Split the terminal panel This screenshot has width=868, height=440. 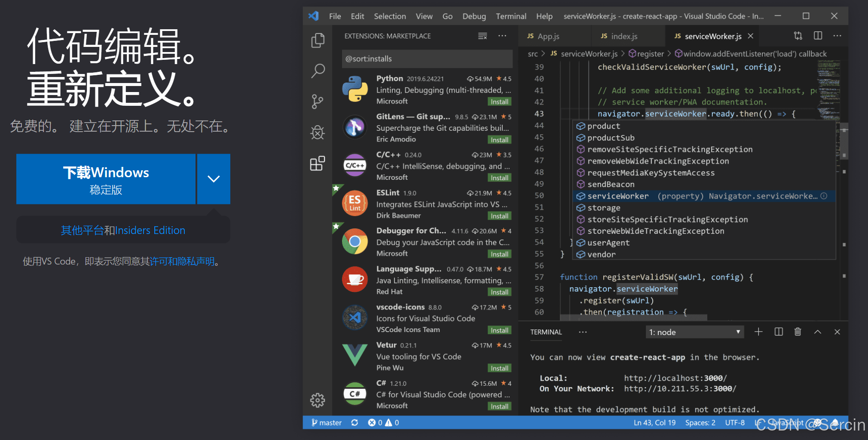779,332
